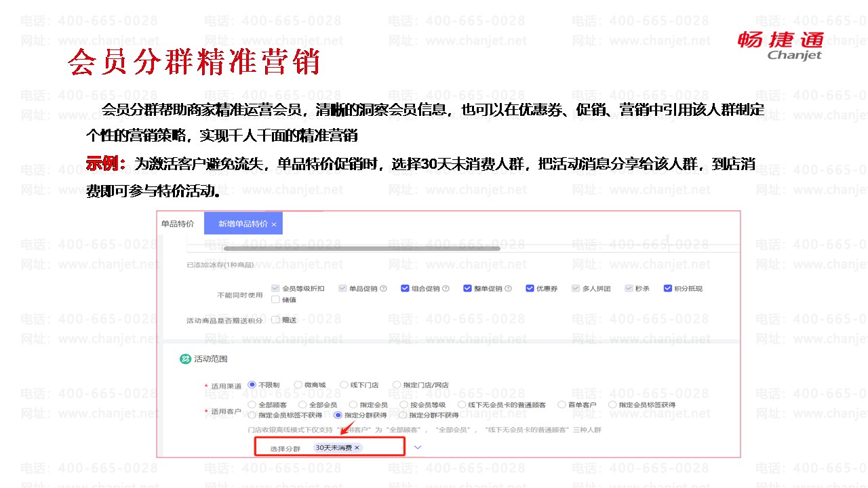Uncheck the 优惠券 checkbox

click(x=530, y=289)
